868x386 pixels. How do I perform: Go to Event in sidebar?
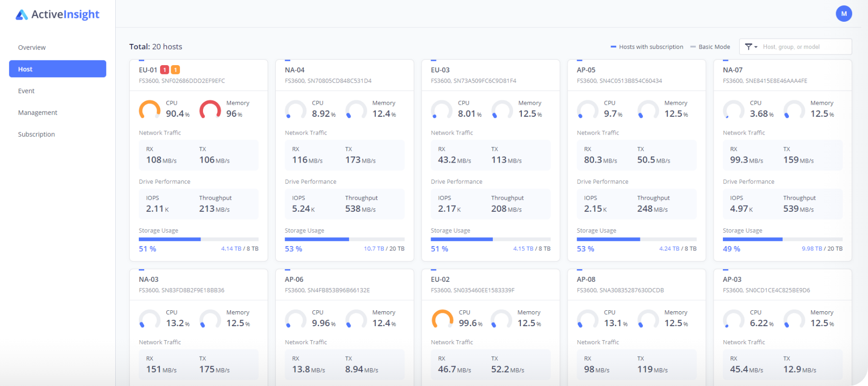[x=26, y=91]
